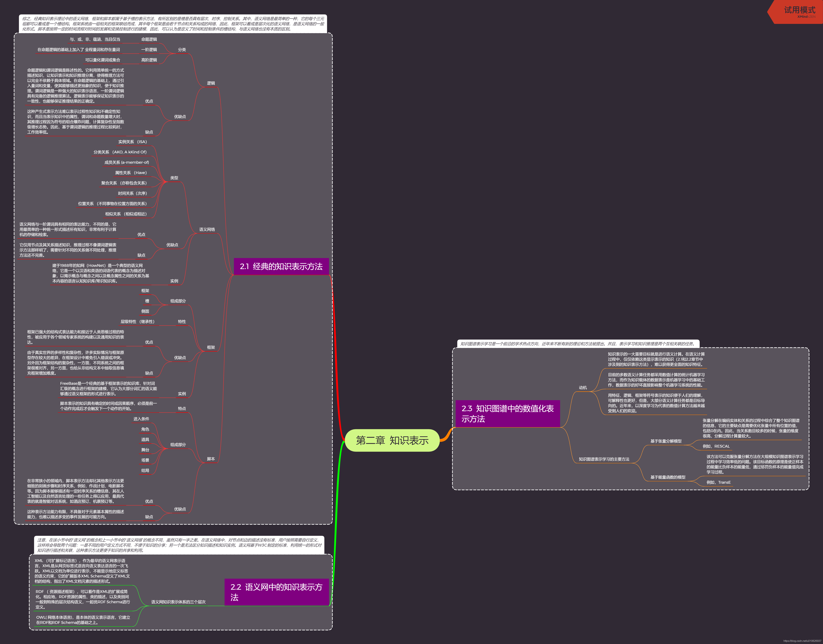Select the 逻辑 branch node
The width and height of the screenshot is (823, 644).
(x=211, y=83)
